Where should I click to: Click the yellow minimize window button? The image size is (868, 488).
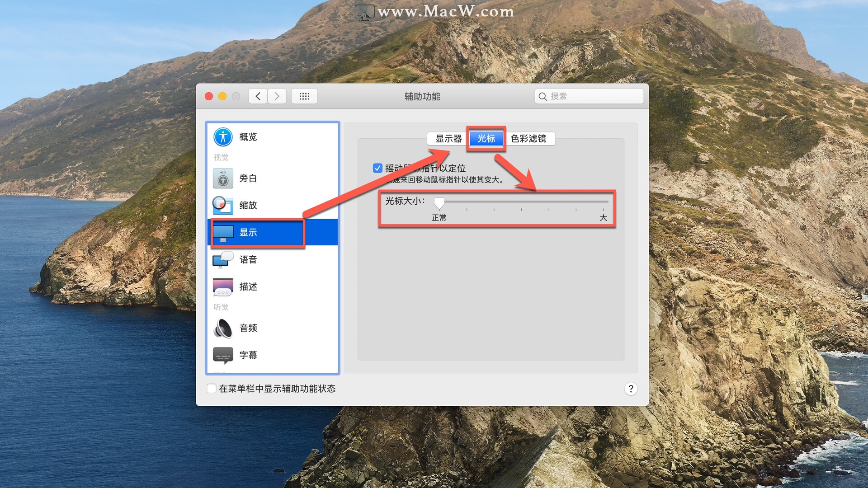pyautogui.click(x=222, y=96)
